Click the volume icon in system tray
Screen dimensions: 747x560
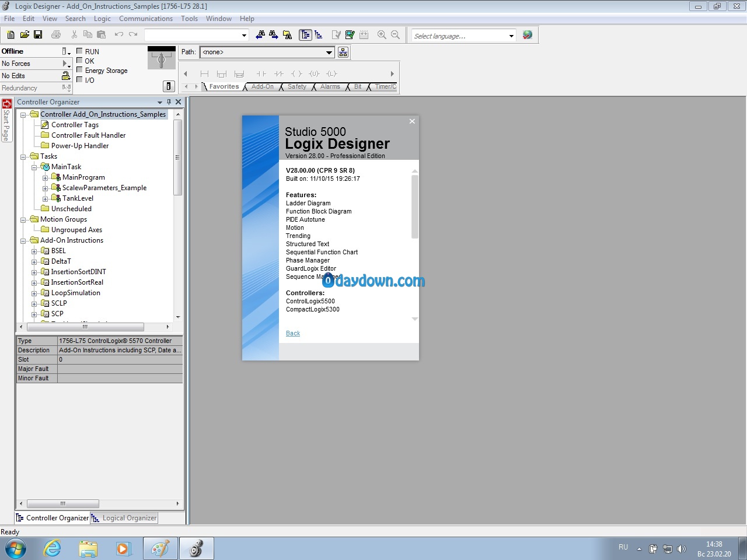coord(681,549)
